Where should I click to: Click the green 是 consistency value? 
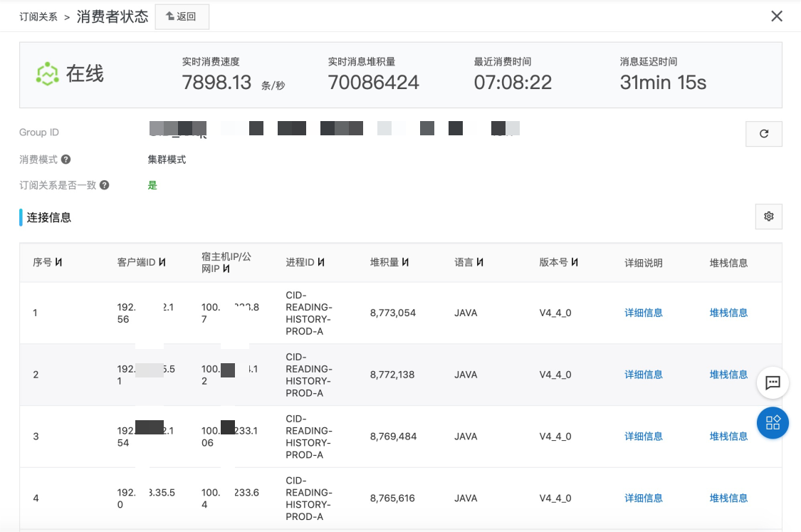pos(152,185)
